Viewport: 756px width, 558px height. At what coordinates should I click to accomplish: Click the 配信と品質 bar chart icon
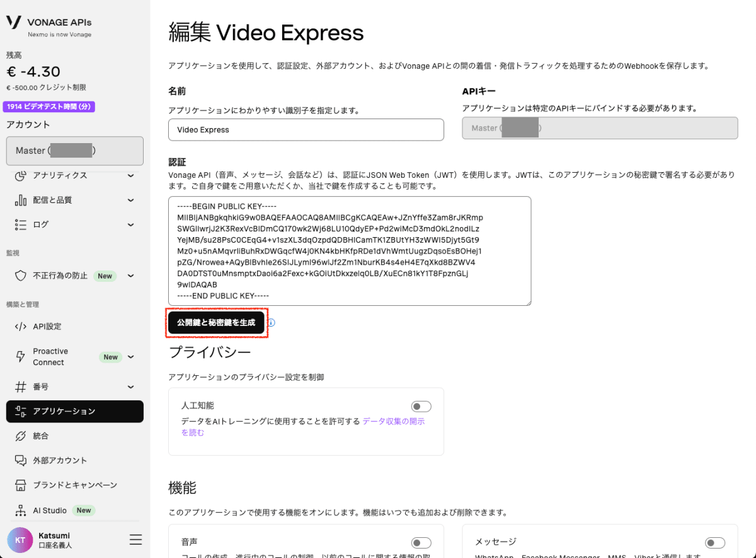pyautogui.click(x=21, y=200)
